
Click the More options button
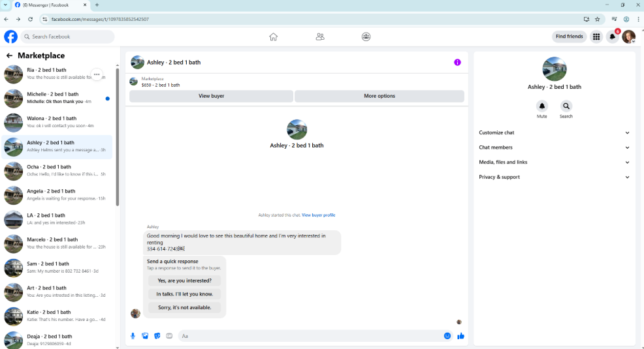[379, 96]
